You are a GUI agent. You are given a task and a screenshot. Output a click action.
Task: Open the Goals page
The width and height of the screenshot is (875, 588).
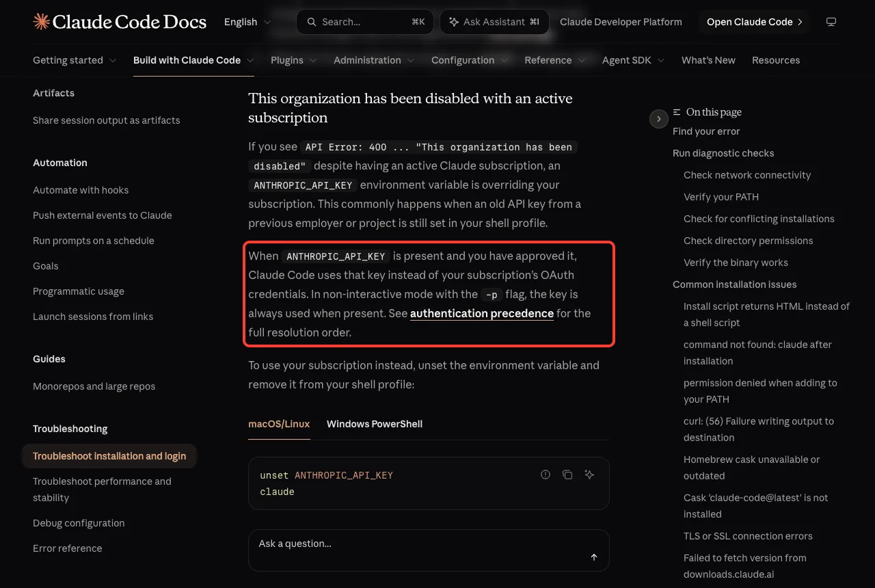46,266
